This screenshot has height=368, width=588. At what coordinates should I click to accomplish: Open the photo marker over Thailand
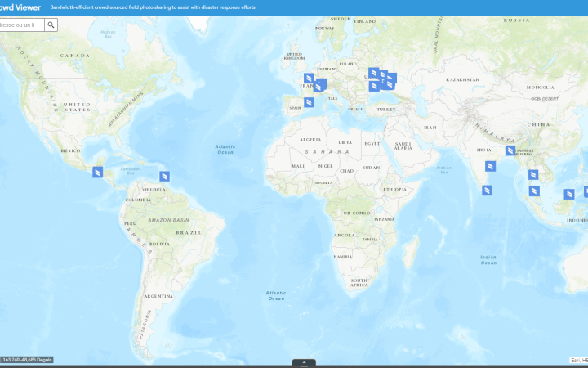[x=533, y=175]
